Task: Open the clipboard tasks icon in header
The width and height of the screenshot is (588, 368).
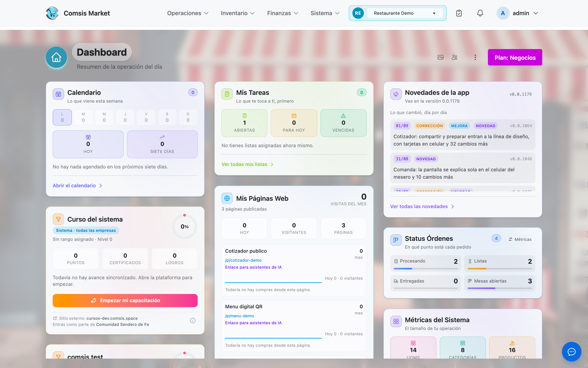Action: click(x=459, y=13)
